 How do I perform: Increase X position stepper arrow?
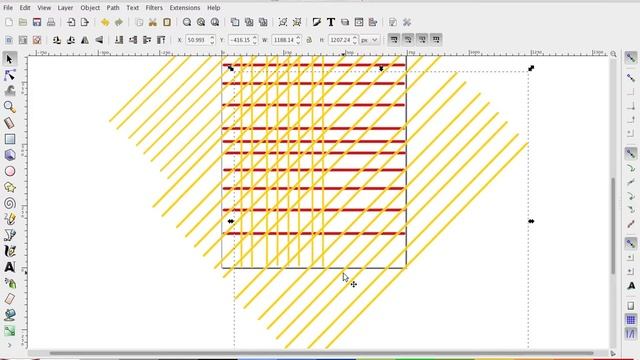(x=212, y=37)
